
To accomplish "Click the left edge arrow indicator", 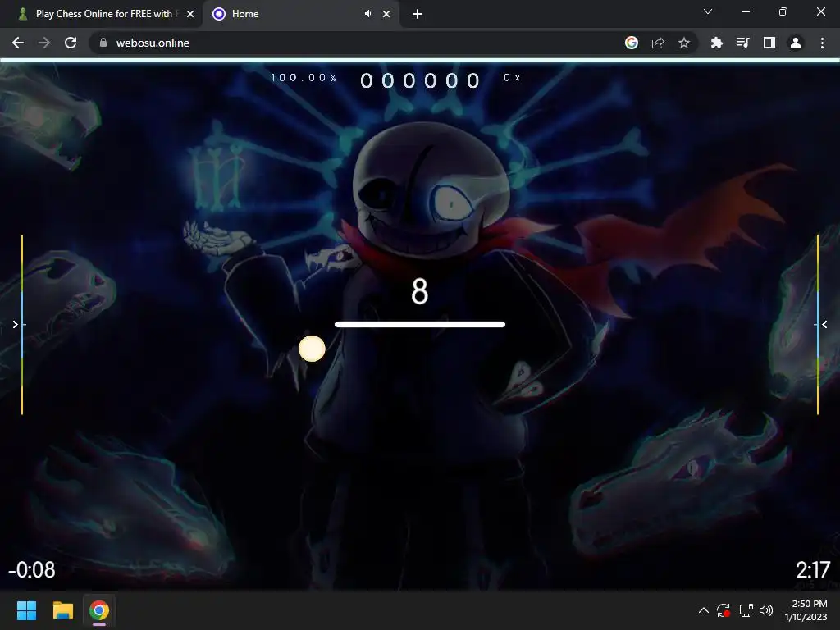I will (15, 324).
